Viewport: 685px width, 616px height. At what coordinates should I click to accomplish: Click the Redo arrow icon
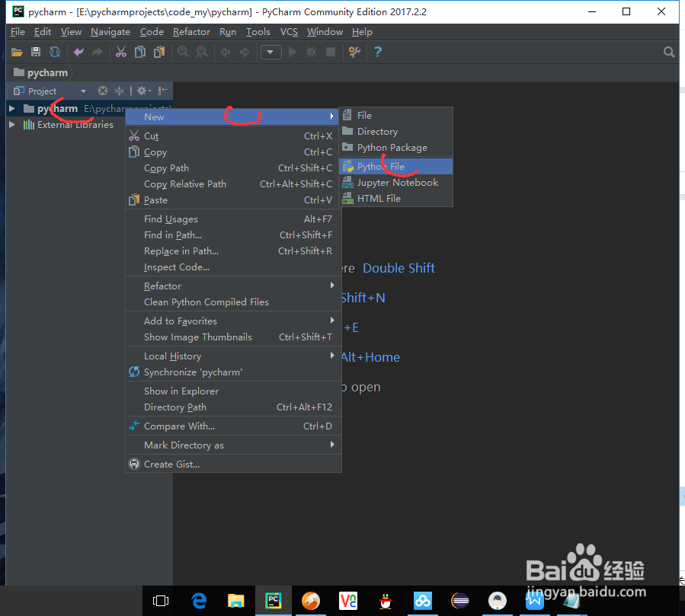[x=97, y=53]
